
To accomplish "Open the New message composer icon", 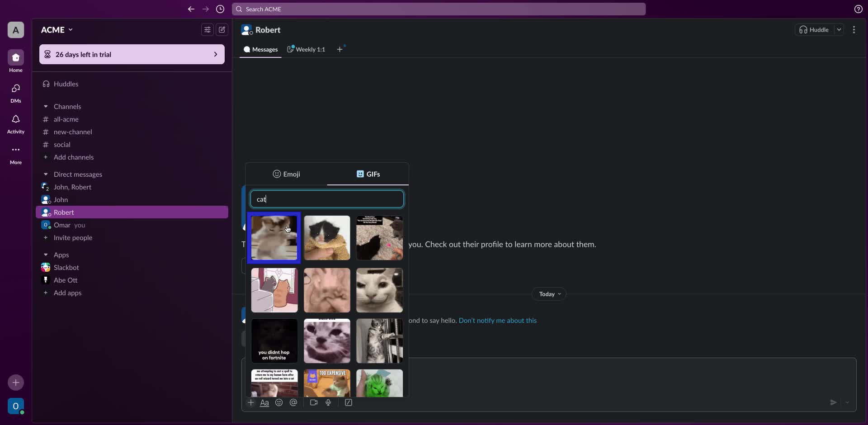I will [x=222, y=29].
